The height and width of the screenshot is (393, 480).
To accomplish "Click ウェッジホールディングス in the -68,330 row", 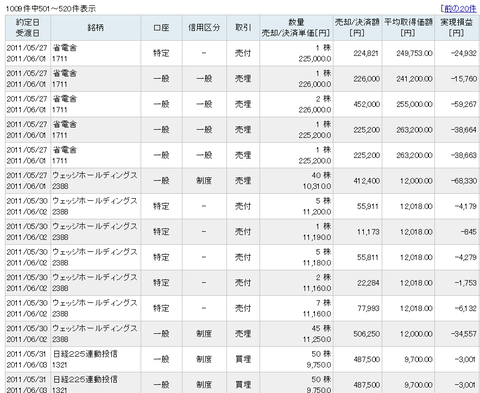I will tap(95, 175).
